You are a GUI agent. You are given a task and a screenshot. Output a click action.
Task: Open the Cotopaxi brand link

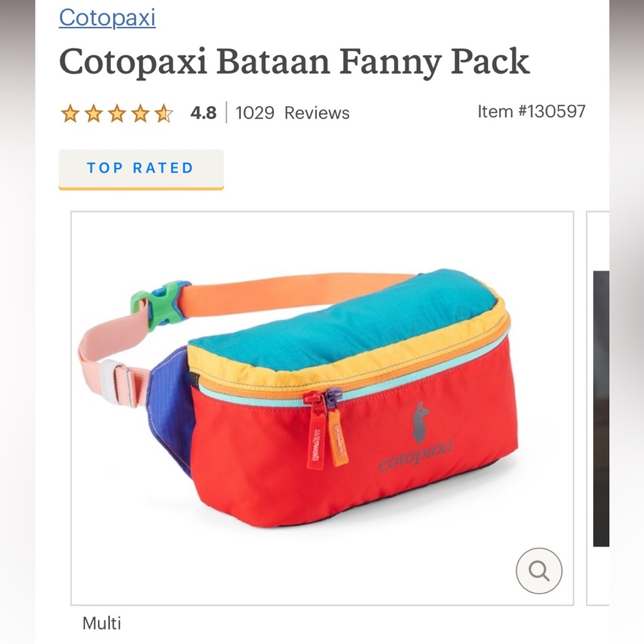(107, 18)
